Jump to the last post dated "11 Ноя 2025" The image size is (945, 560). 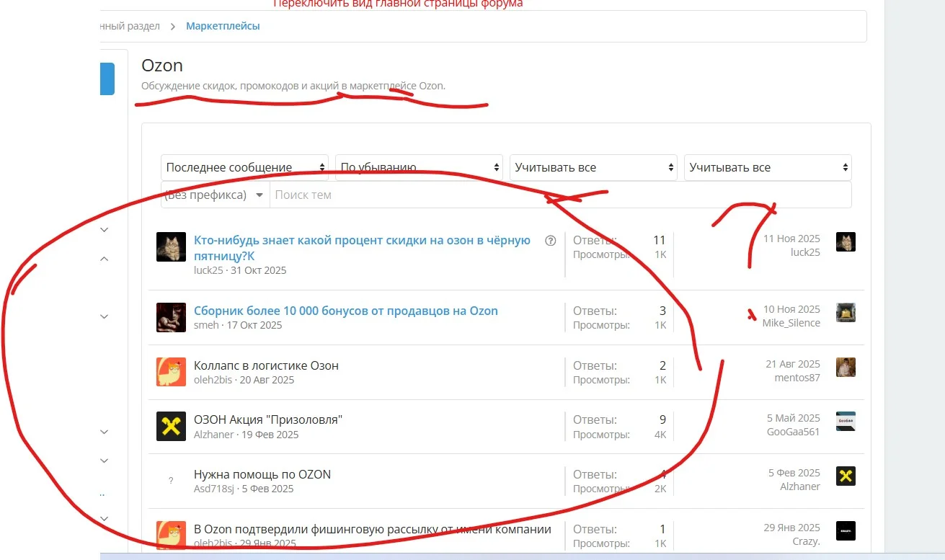pyautogui.click(x=791, y=239)
